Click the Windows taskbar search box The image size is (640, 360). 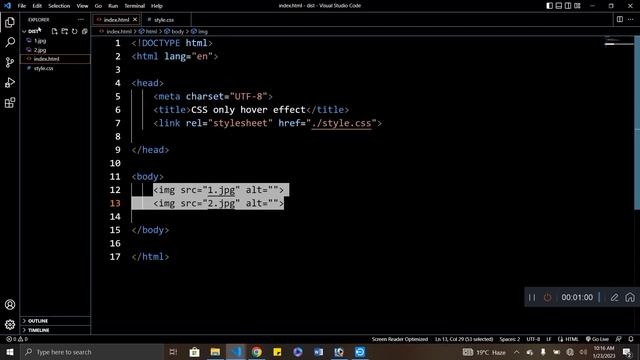pyautogui.click(x=92, y=352)
